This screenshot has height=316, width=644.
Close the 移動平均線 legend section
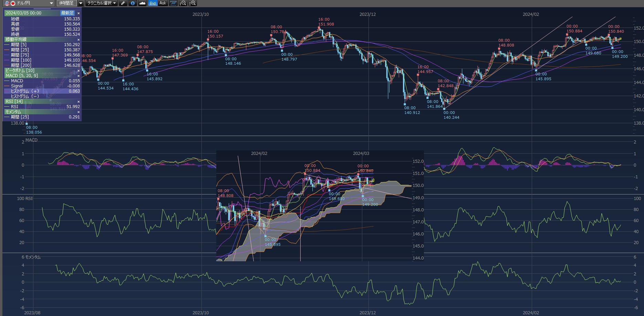pos(79,40)
